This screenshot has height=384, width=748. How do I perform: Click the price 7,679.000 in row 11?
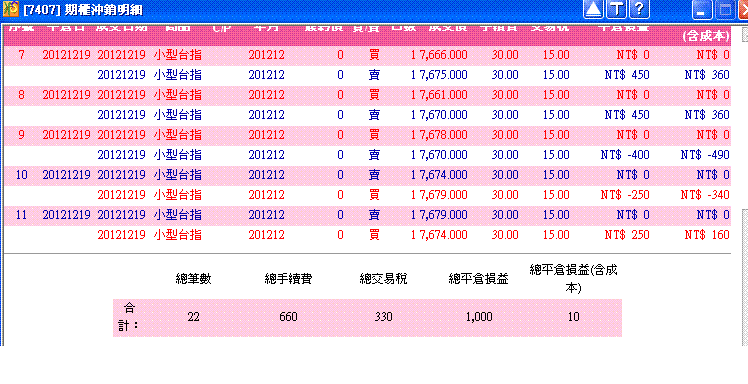click(443, 215)
